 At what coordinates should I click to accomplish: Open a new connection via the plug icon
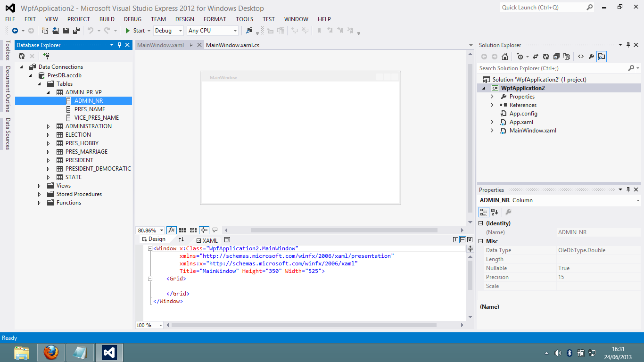click(46, 56)
